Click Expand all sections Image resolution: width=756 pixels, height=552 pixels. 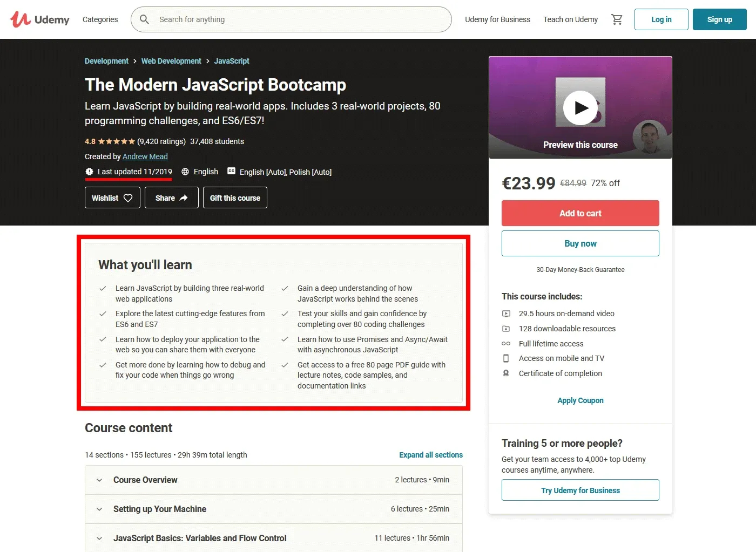click(x=431, y=455)
